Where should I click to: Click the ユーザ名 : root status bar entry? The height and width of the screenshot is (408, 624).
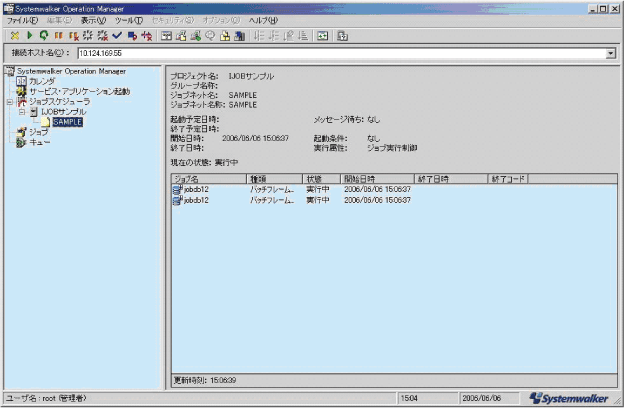46,398
